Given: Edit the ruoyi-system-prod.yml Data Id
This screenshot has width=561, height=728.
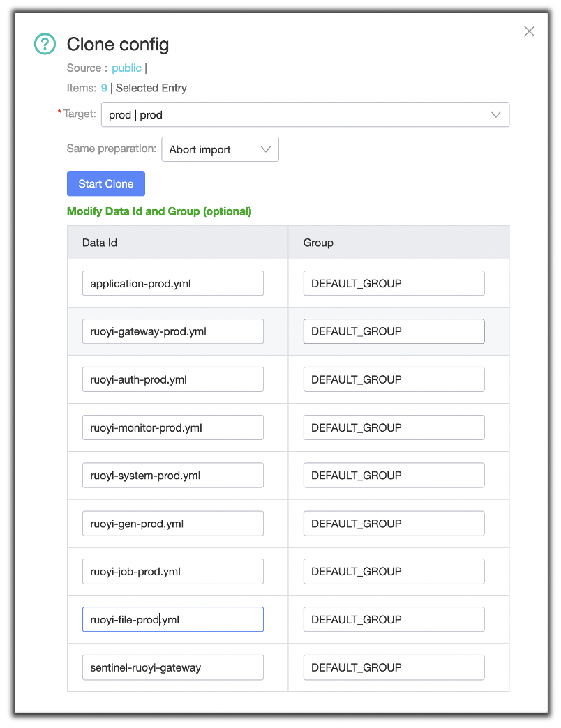Looking at the screenshot, I should click(173, 476).
